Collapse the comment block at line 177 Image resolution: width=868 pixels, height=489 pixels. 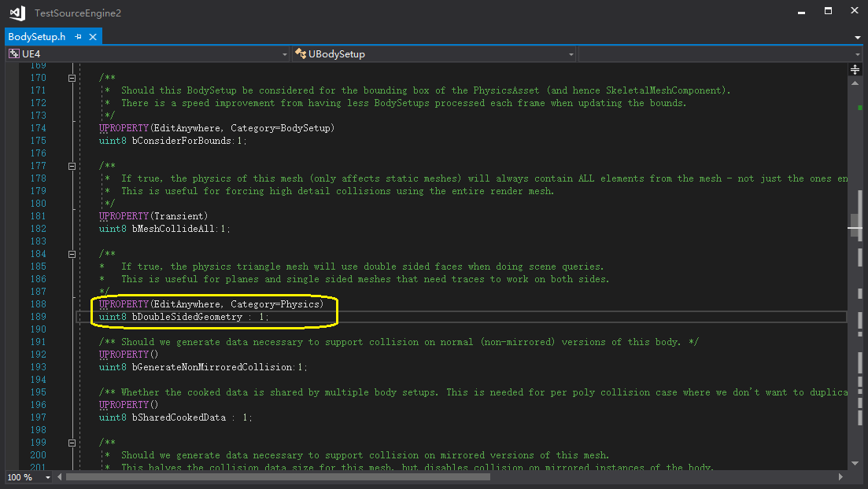72,165
